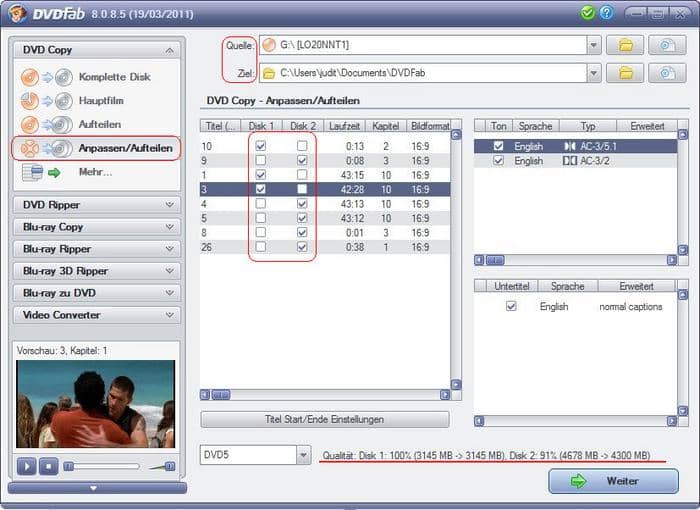
Task: Select Anpassen/Aufteilen copy mode
Action: click(x=125, y=148)
